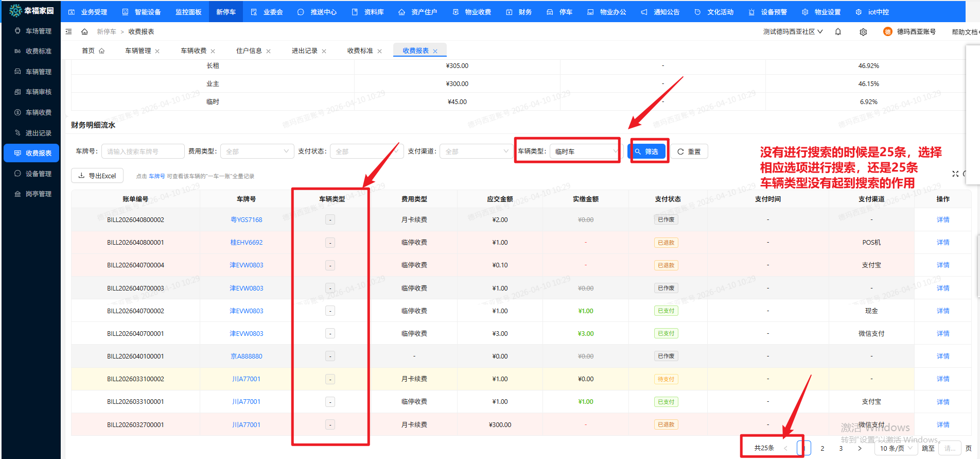
Task: Click the 车牌号 search input field
Action: (143, 151)
